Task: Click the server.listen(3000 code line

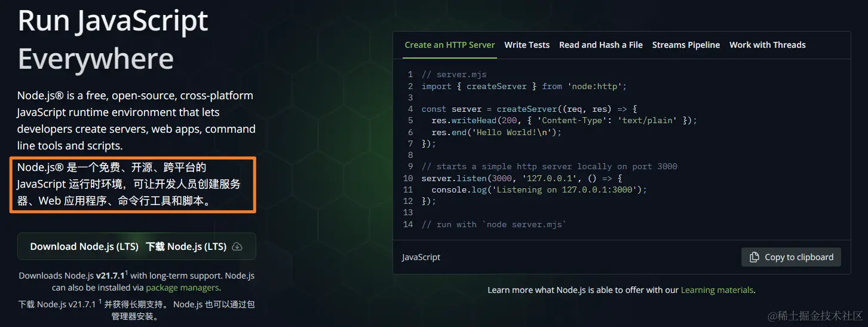Action: (522, 178)
